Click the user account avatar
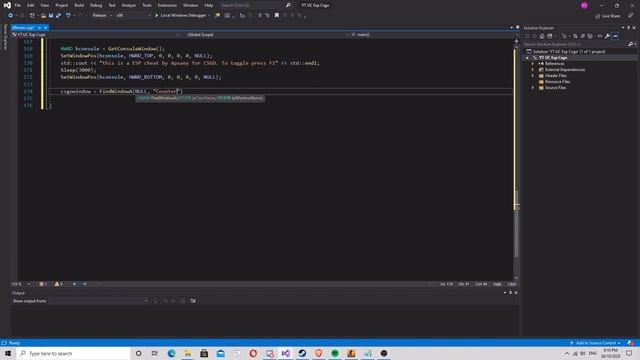Viewport: 640px width, 360px height. point(584,5)
